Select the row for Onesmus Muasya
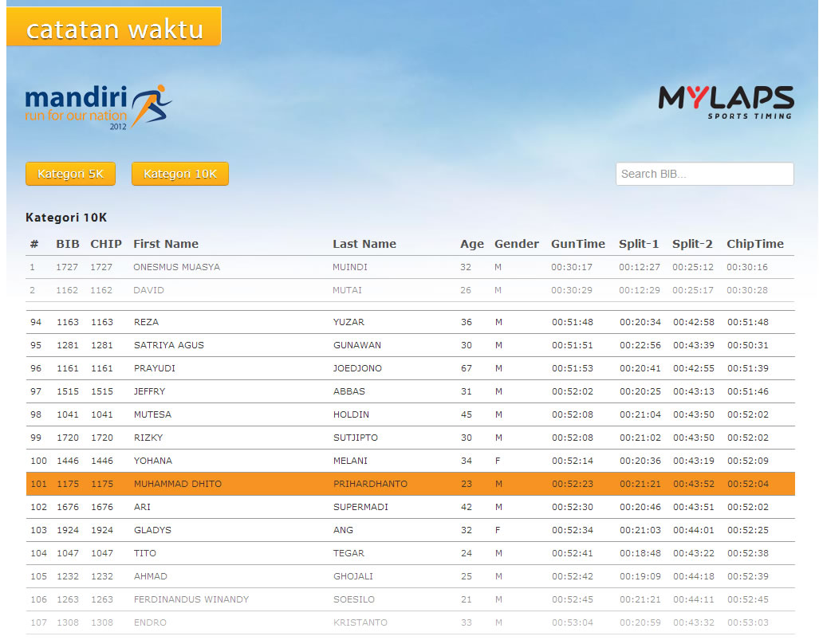Image resolution: width=819 pixels, height=644 pixels. (410, 267)
